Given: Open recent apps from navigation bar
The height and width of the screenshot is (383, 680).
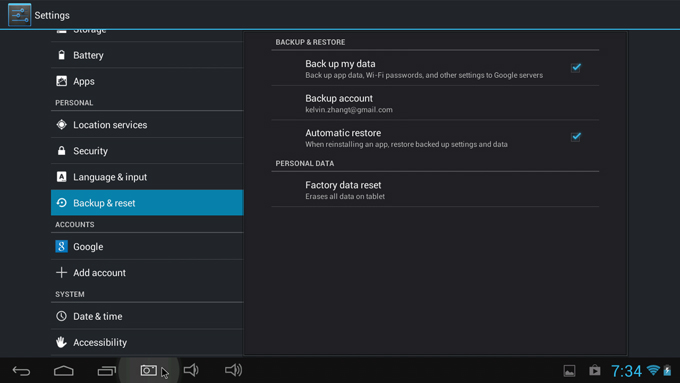Looking at the screenshot, I should (107, 370).
